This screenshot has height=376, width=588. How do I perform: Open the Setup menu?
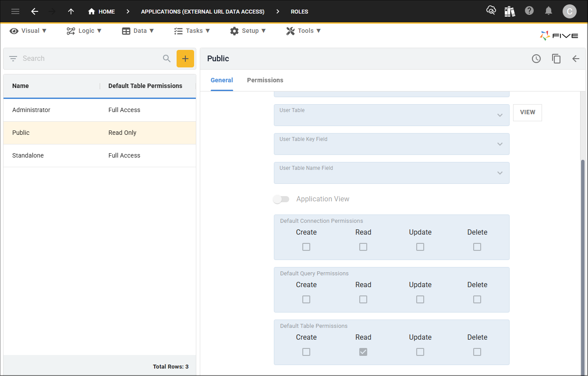click(248, 31)
